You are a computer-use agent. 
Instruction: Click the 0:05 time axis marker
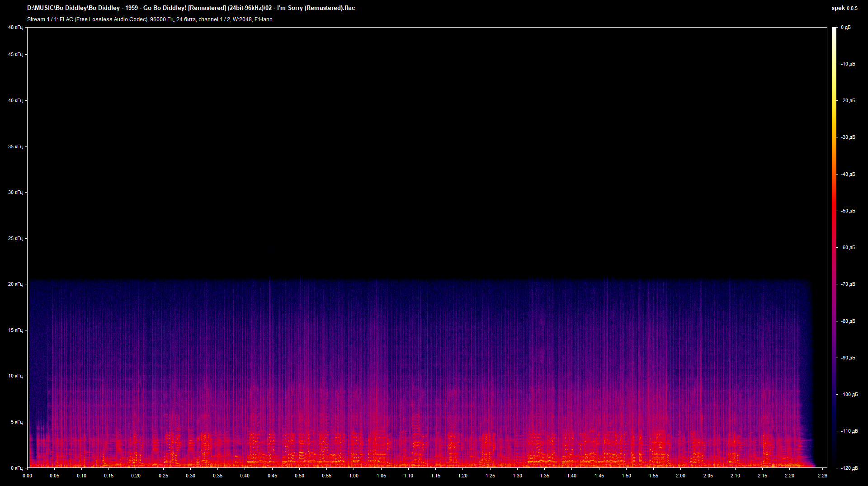[x=54, y=476]
